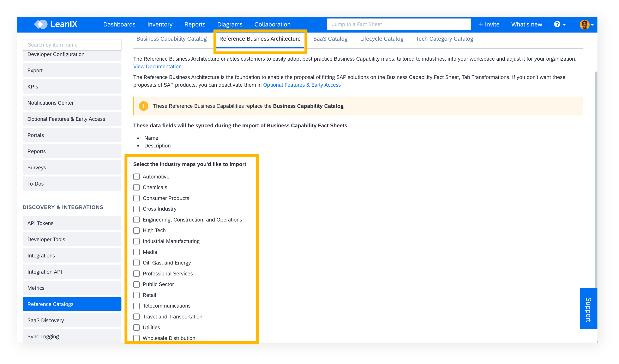Enable the Telecommunications checkbox
This screenshot has height=364, width=619.
(x=137, y=306)
